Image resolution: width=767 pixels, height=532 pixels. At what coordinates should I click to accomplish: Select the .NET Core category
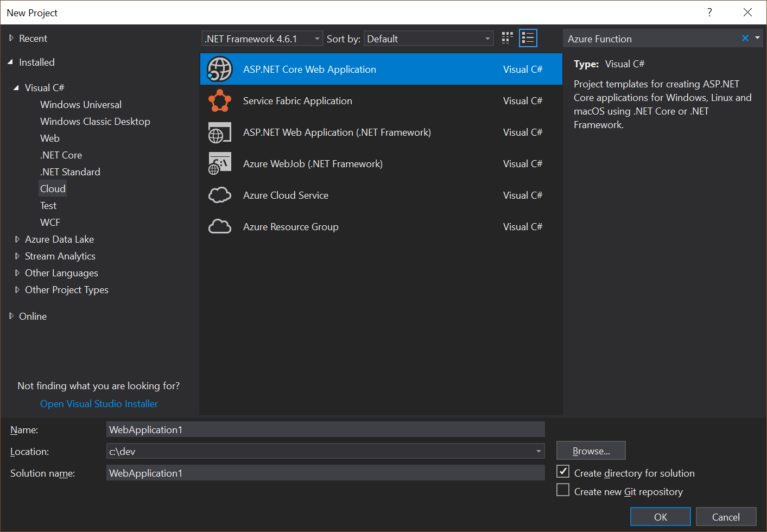point(61,155)
